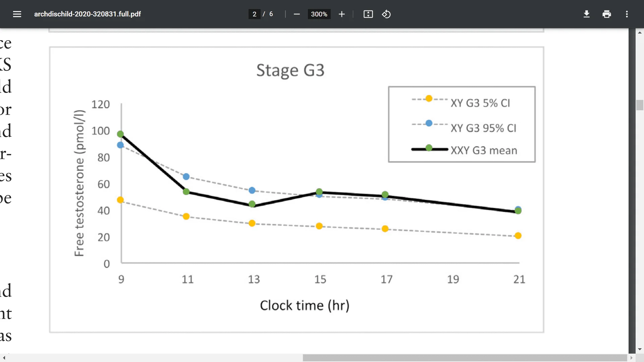Click the y-axis tick label 60
Viewport: 644px width, 362px height.
pos(103,184)
